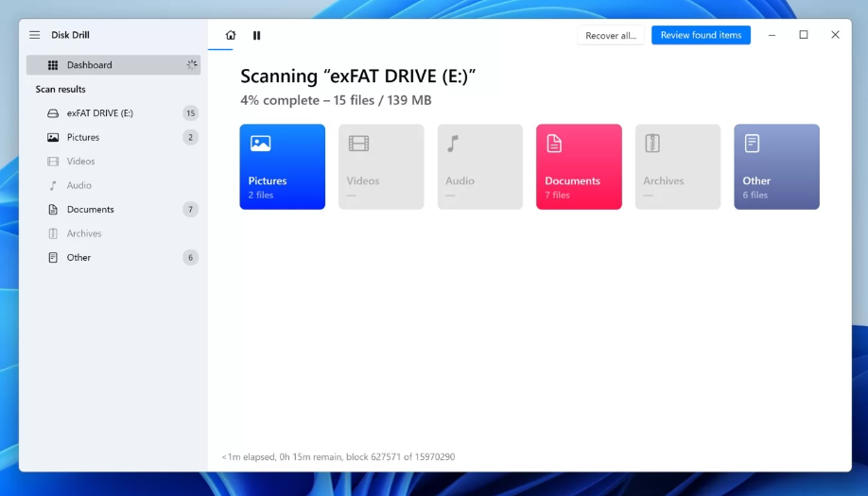Click the Audio music note sidebar icon
The image size is (868, 496).
point(53,185)
